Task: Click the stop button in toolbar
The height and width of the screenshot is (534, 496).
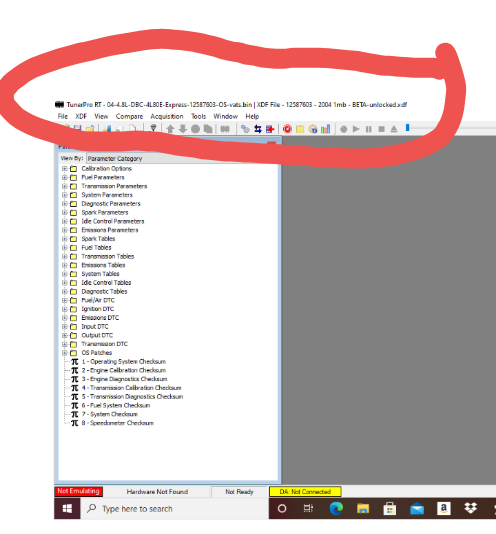Action: pyautogui.click(x=382, y=129)
